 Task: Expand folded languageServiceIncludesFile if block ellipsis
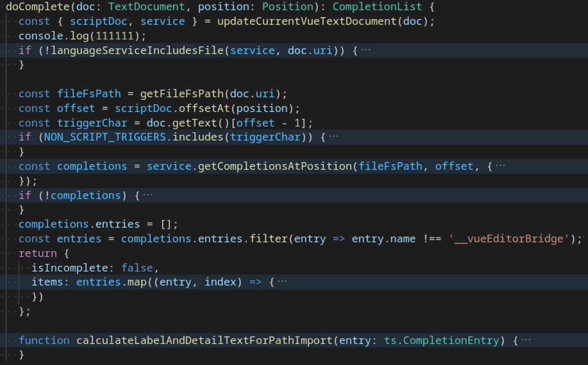click(x=366, y=50)
